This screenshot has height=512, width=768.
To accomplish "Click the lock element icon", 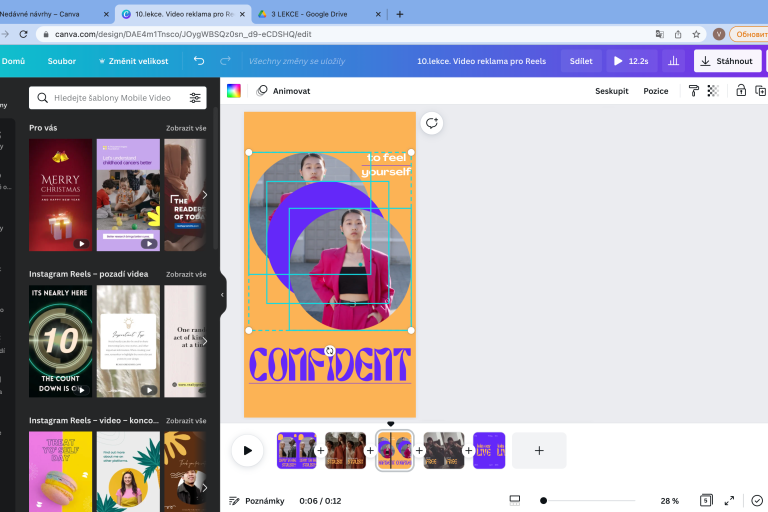I will (x=741, y=90).
